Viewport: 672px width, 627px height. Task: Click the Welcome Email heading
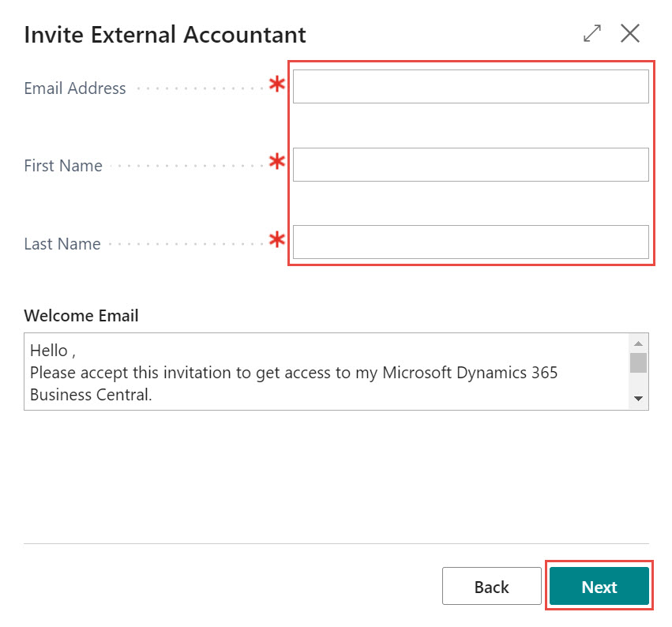click(x=81, y=316)
